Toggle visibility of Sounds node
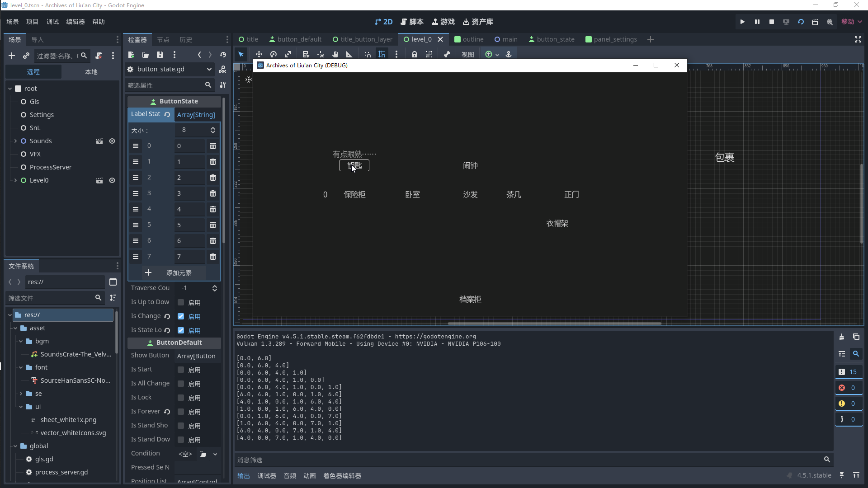 [x=112, y=141]
